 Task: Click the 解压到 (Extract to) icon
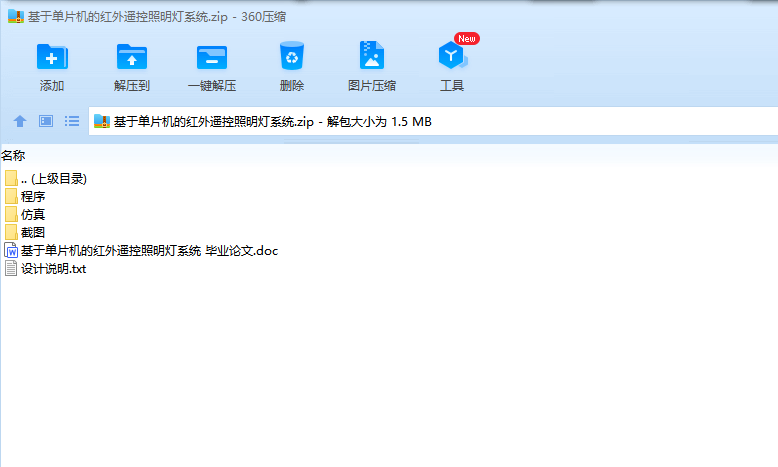coord(131,57)
